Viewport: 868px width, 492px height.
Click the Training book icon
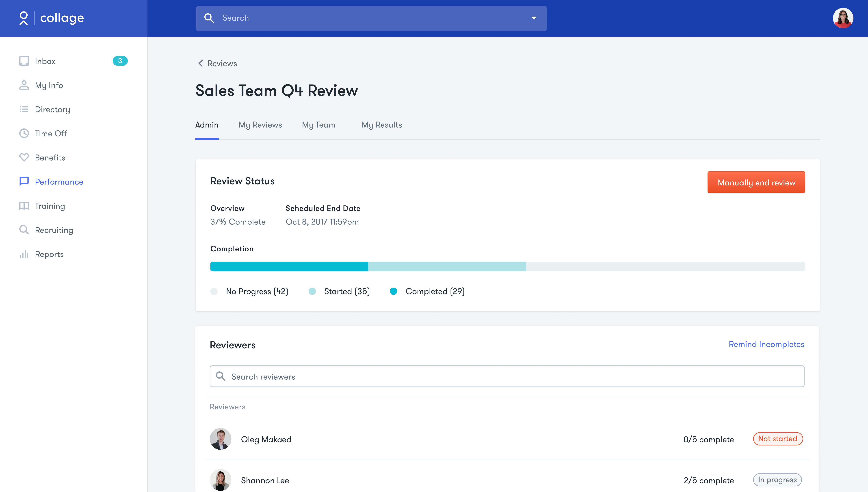click(x=24, y=206)
